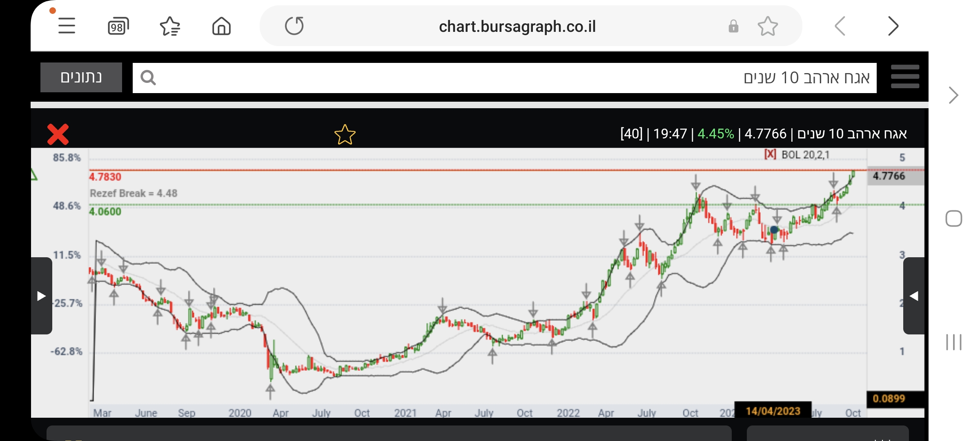Open the browser hamburger menu
This screenshot has width=980, height=441.
[67, 26]
